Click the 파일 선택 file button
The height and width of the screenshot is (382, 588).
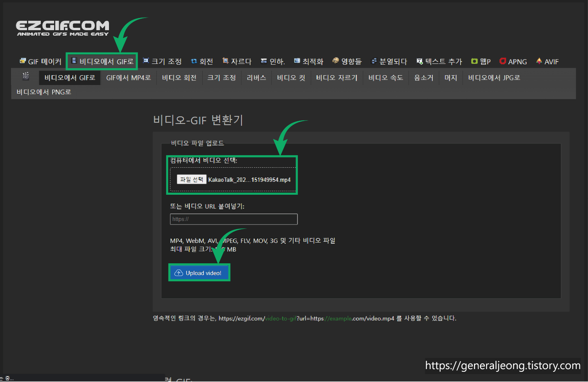[x=191, y=179]
